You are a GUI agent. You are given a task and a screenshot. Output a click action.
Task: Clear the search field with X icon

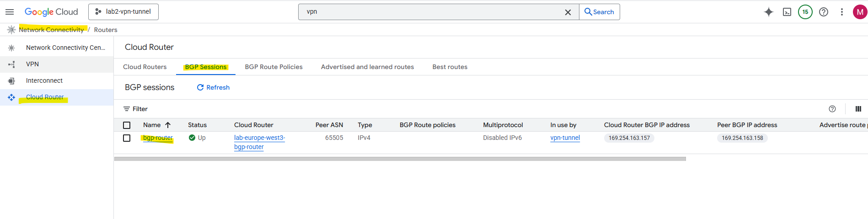pyautogui.click(x=568, y=12)
